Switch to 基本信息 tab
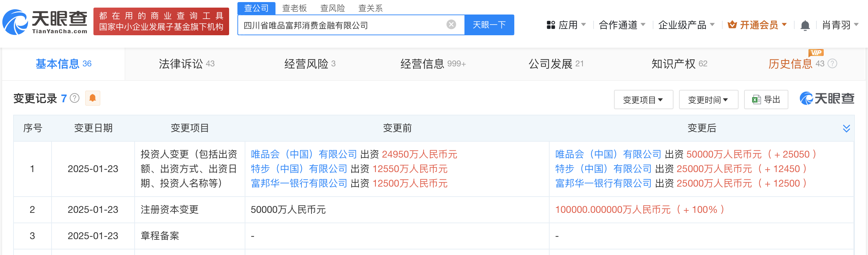 64,64
